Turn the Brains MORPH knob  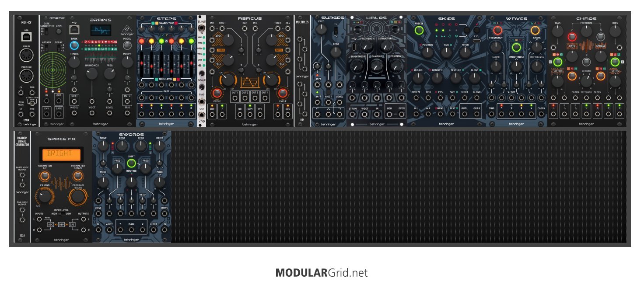point(127,62)
